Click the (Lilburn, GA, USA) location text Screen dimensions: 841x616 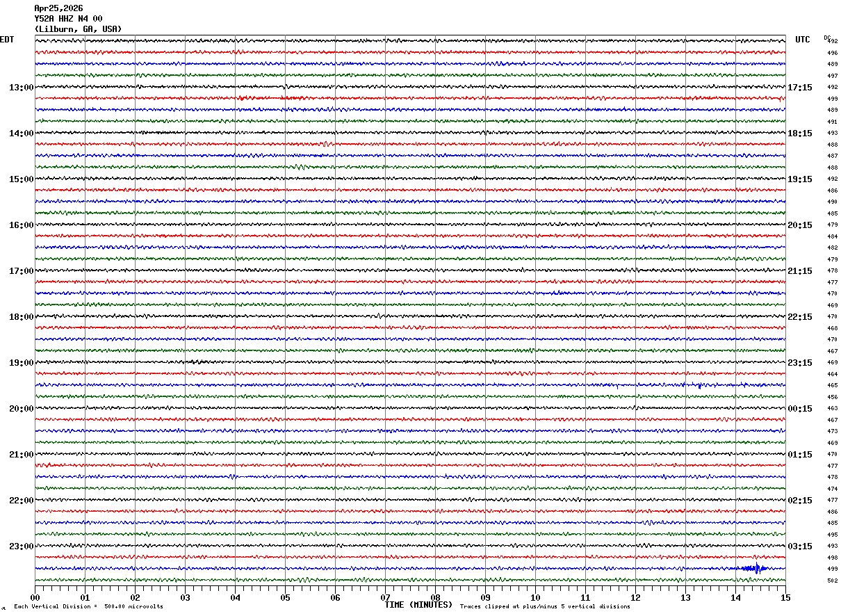(x=78, y=29)
